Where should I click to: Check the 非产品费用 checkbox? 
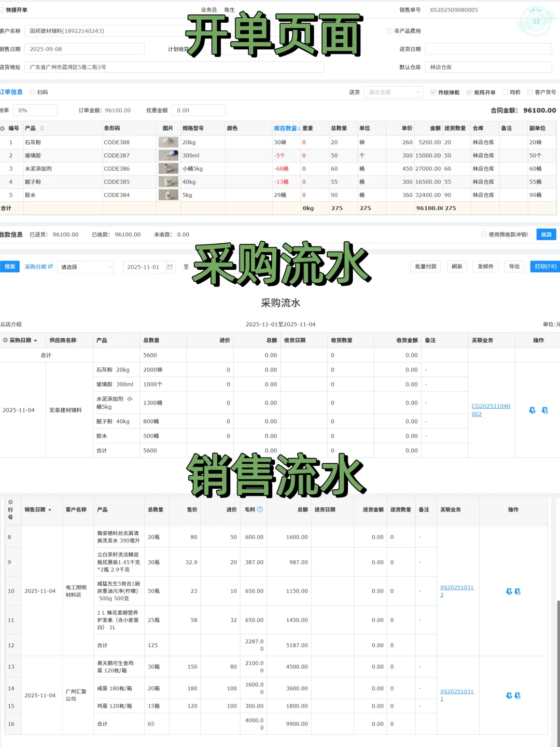(389, 31)
